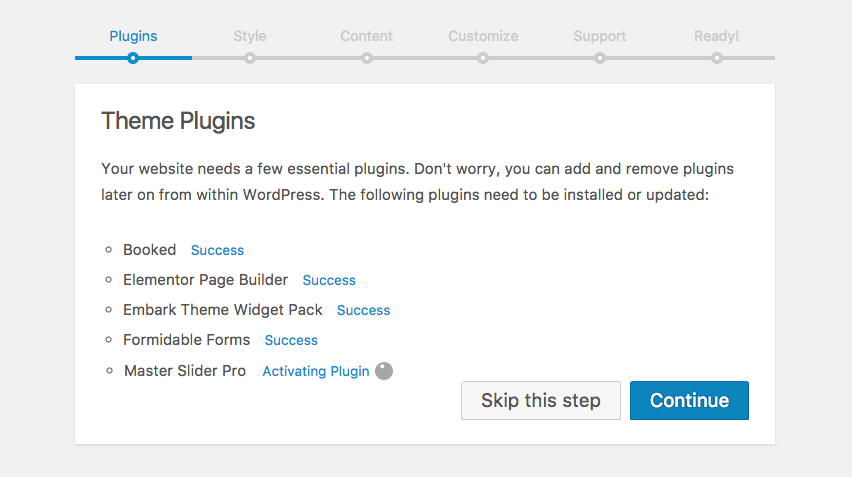The width and height of the screenshot is (852, 477).
Task: Click the Plugins progress dot
Action: click(133, 58)
